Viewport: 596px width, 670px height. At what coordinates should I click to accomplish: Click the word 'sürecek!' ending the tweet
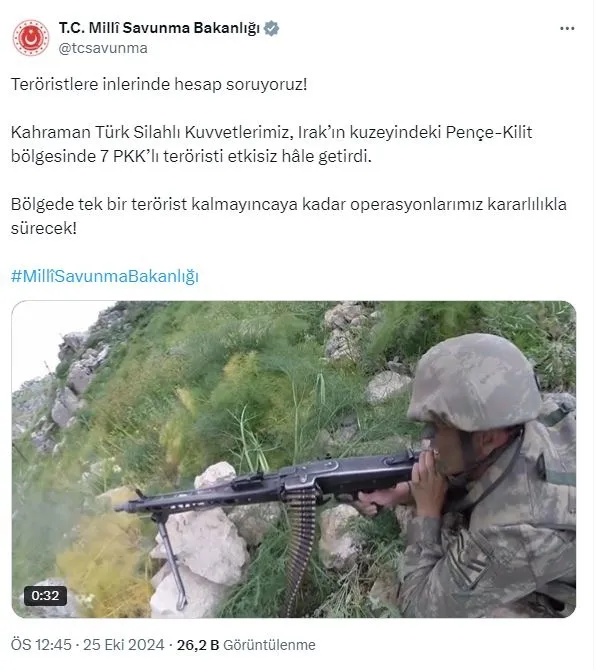pyautogui.click(x=44, y=229)
